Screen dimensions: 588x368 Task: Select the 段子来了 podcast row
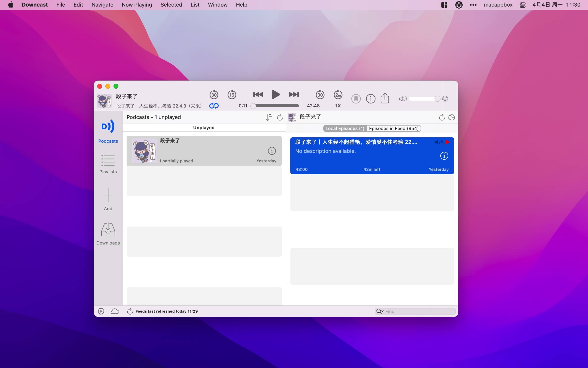204,151
